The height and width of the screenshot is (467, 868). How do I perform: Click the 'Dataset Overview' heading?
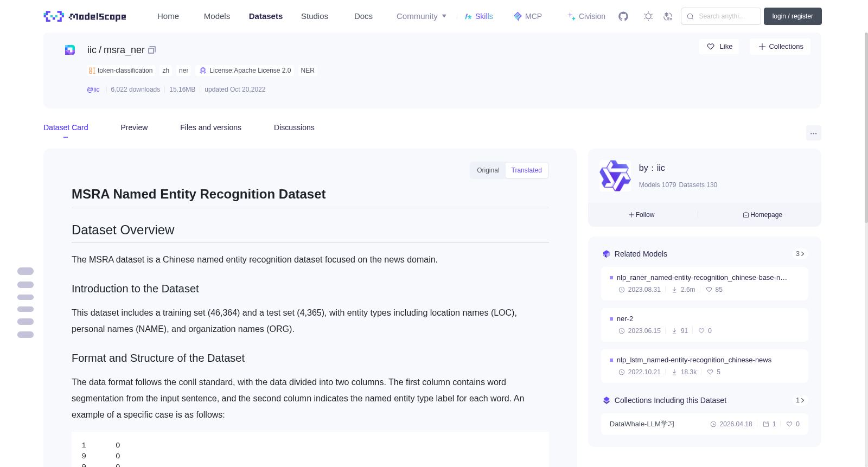pyautogui.click(x=123, y=230)
